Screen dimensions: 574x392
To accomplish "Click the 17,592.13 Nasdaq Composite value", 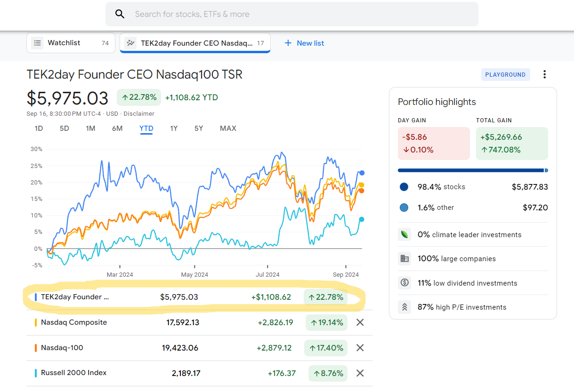I will click(x=182, y=322).
